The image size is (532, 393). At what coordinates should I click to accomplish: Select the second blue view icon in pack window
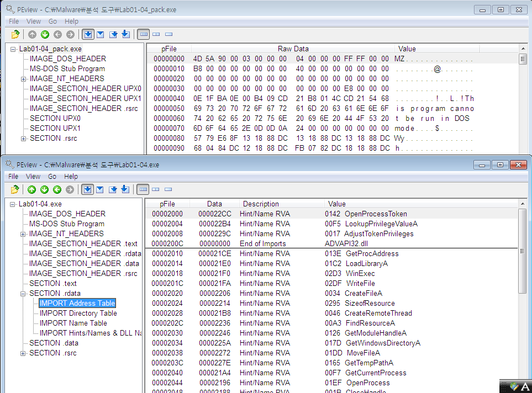[101, 34]
